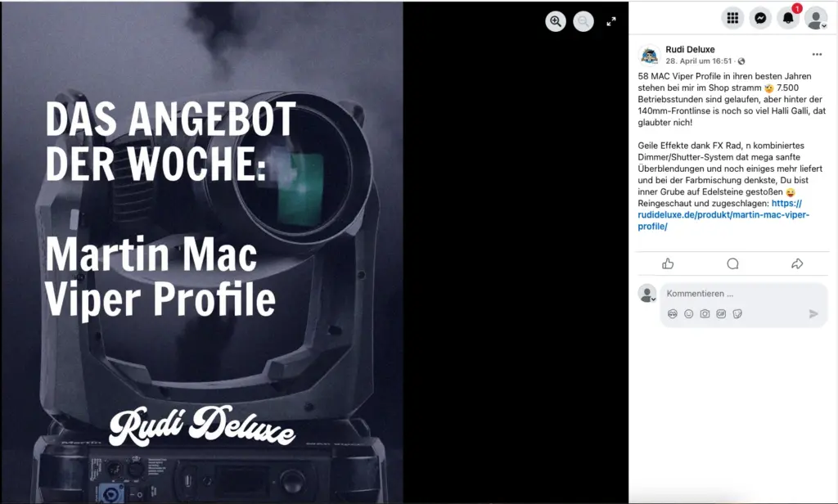Click the comment speech bubble icon

732,263
